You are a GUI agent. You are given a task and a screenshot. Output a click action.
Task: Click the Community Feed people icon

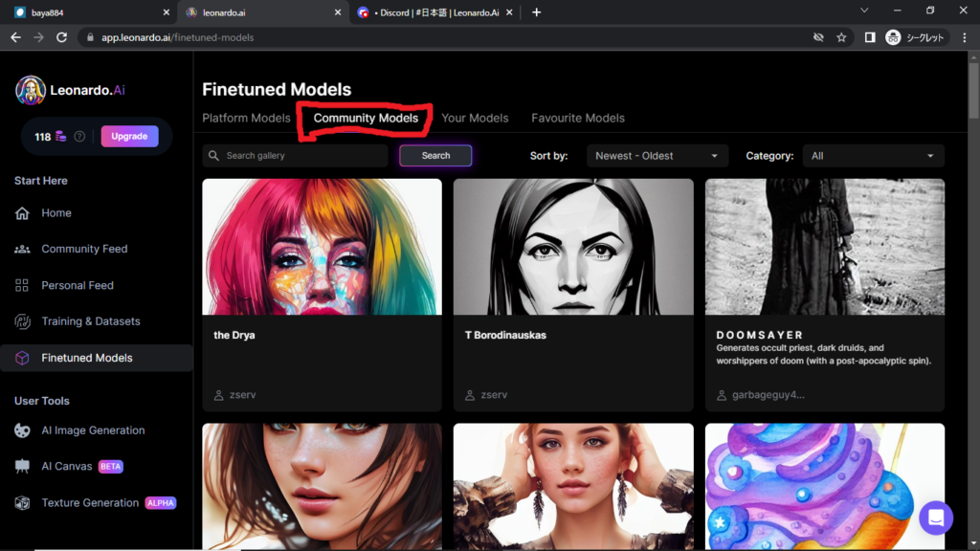tap(22, 249)
